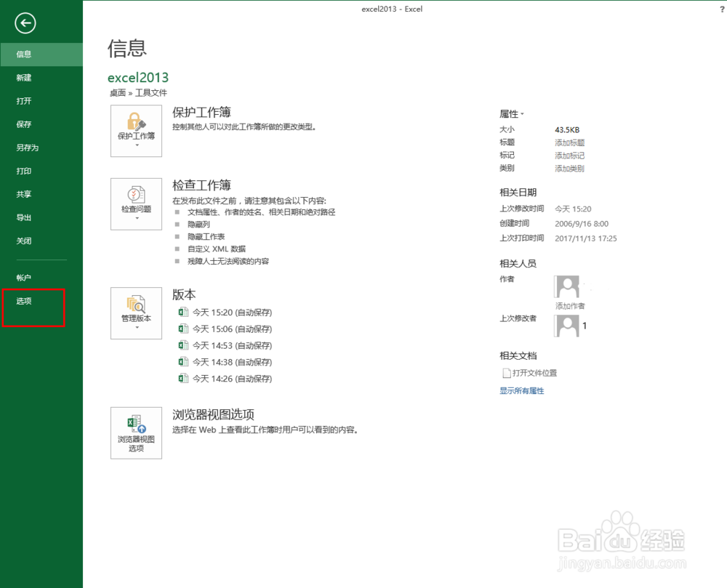Click the 自定义 XML 数据 list item
Screen dimensions: 727x588
click(217, 249)
